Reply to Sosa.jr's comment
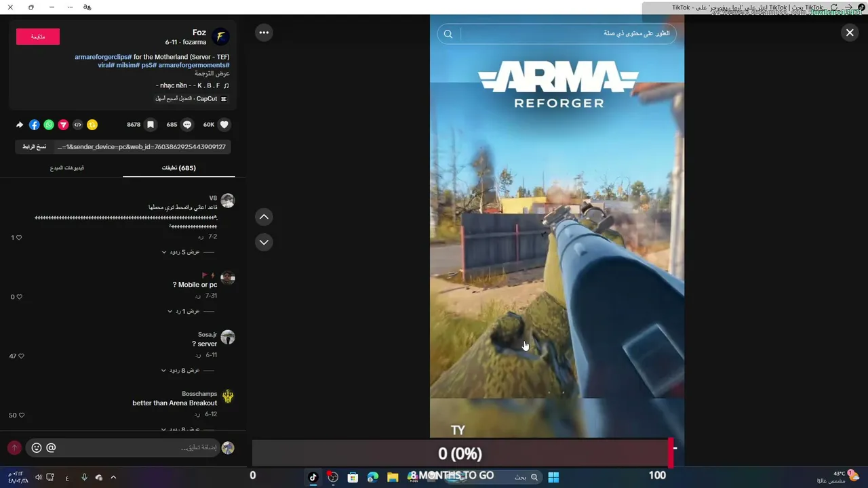 (x=198, y=355)
